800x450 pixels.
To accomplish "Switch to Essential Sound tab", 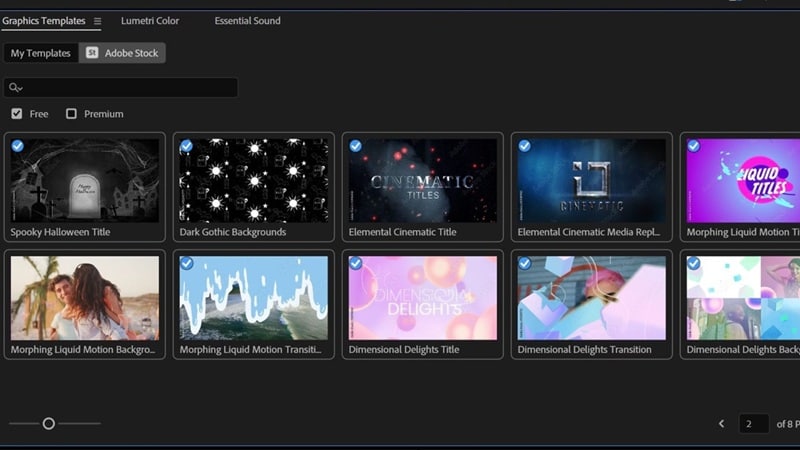I will pos(247,21).
